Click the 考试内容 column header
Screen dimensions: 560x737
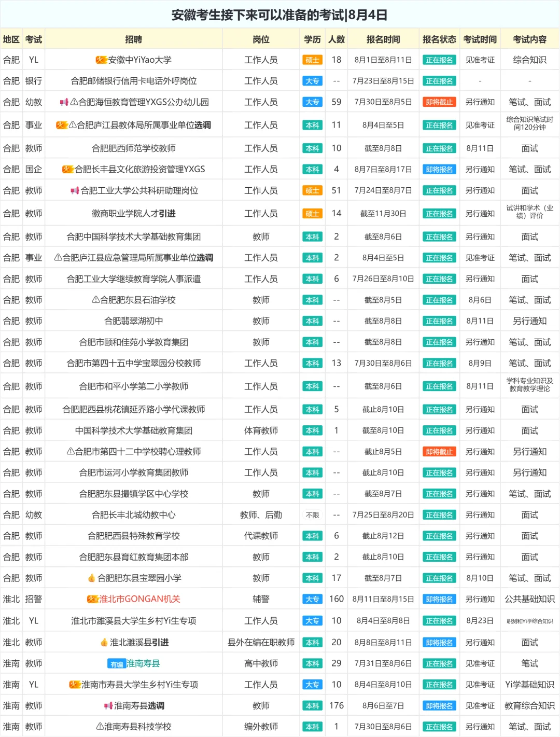click(530, 39)
